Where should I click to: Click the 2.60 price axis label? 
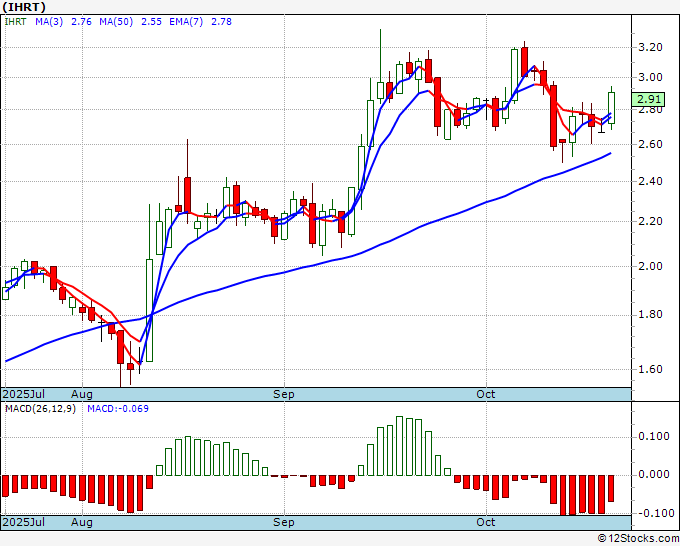(651, 144)
